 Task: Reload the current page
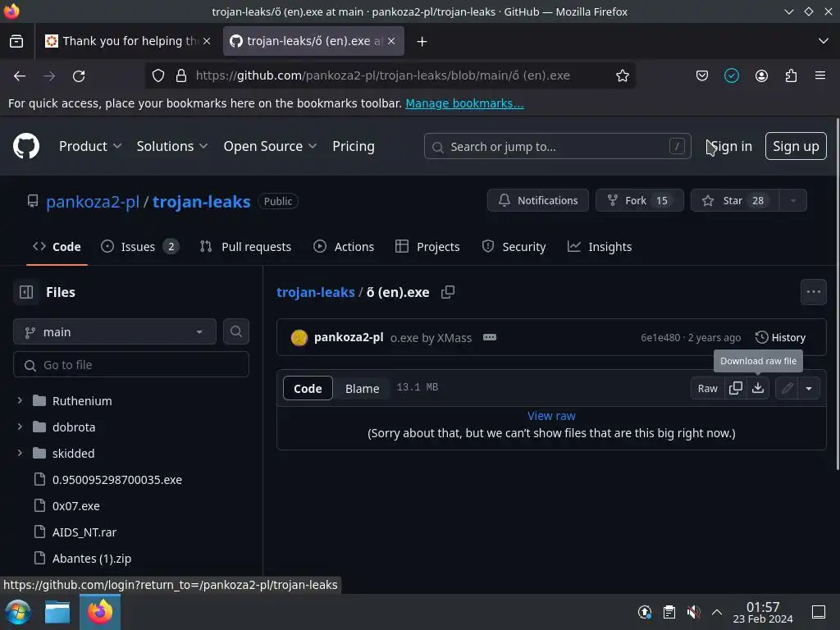79,76
